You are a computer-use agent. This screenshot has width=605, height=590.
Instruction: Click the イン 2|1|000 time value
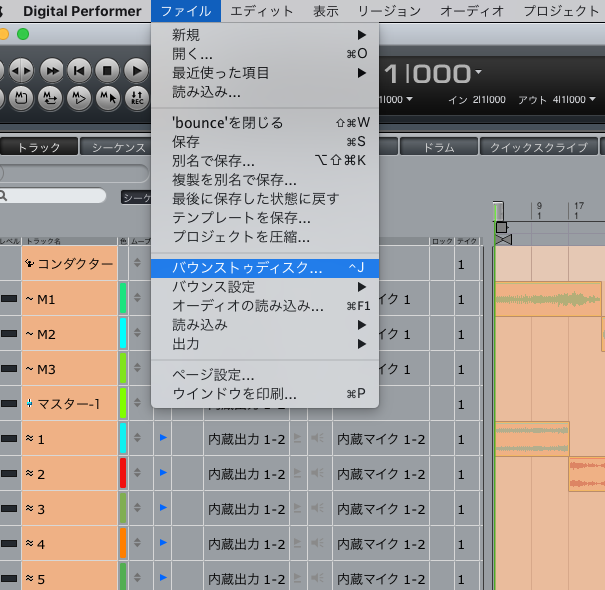(489, 100)
